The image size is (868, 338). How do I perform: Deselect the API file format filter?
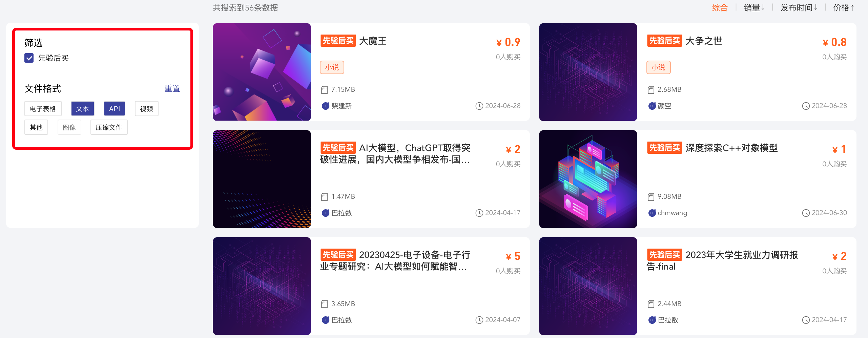(115, 109)
